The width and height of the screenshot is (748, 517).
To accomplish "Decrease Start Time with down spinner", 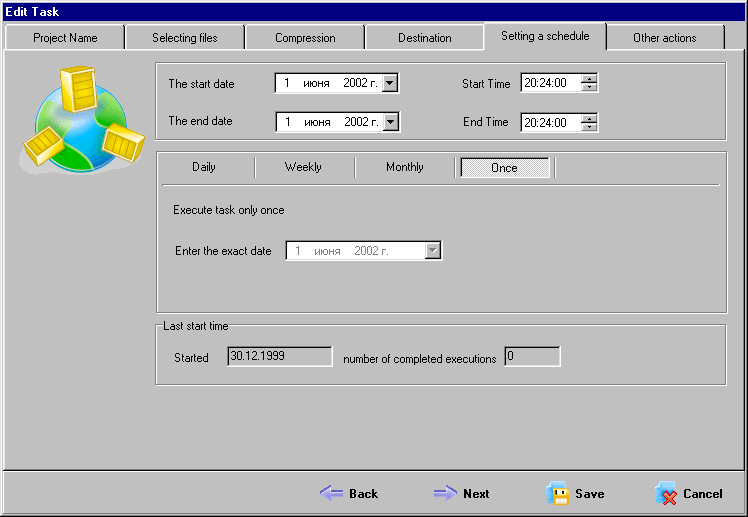I will (589, 87).
